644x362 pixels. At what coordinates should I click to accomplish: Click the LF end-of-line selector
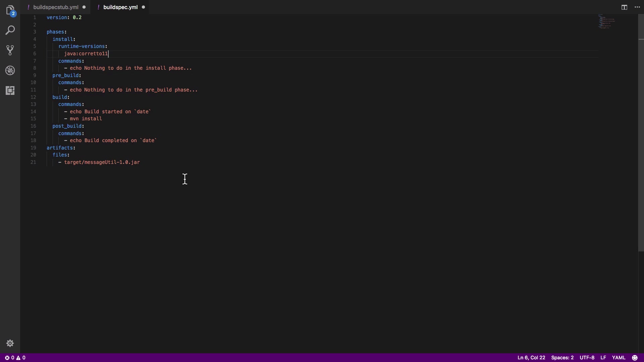pyautogui.click(x=603, y=358)
